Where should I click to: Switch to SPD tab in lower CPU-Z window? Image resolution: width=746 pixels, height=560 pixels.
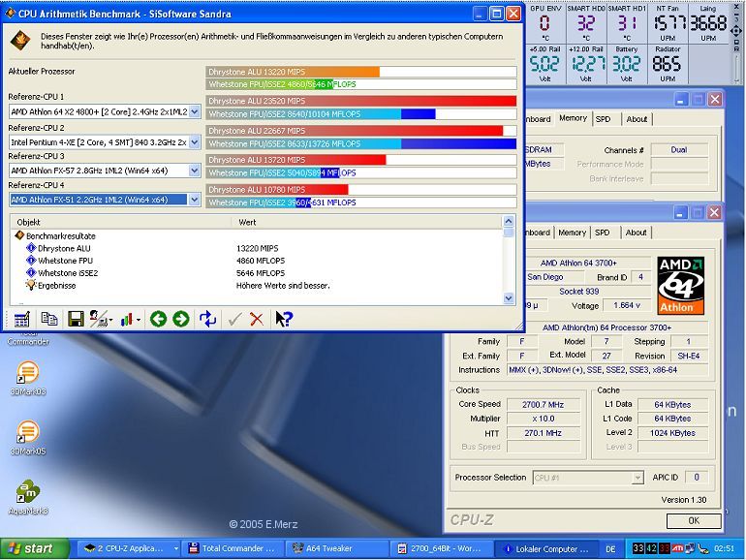point(602,233)
